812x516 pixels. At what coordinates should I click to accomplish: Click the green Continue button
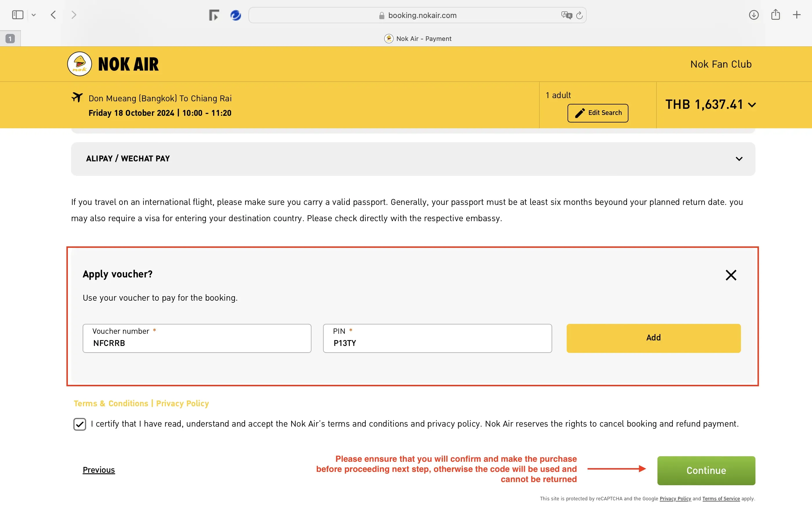(706, 470)
